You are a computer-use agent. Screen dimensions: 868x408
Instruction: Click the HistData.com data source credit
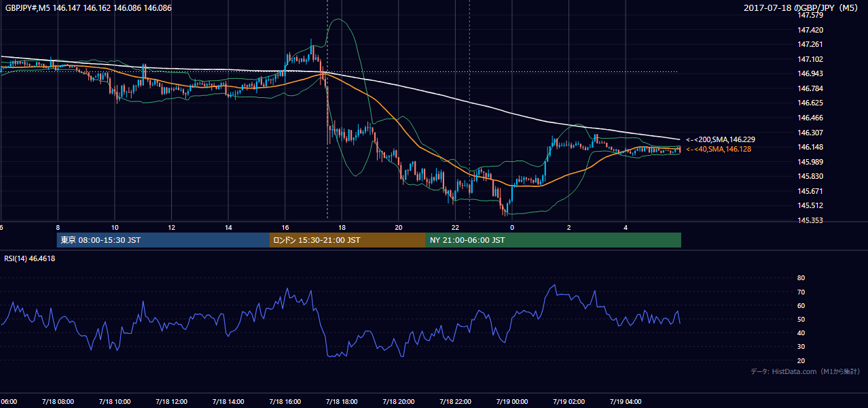806,371
